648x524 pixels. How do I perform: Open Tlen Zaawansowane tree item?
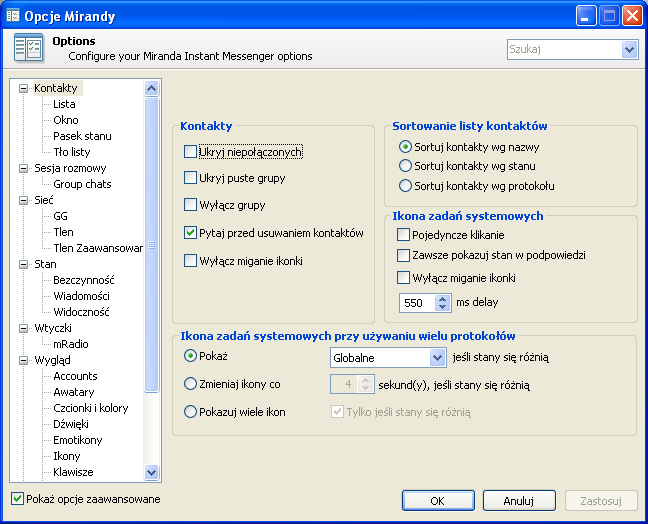98,248
